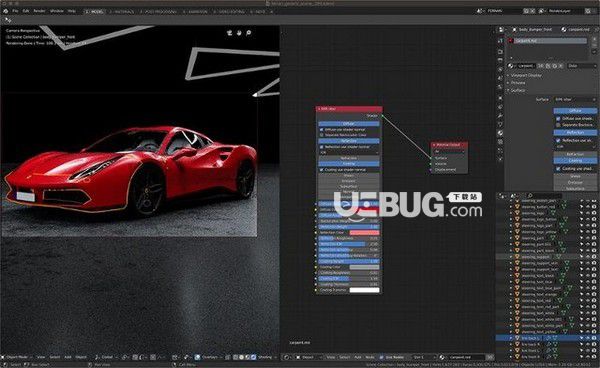This screenshot has height=368, width=600.
Task: Collapse the Surface panel
Action: [517, 90]
